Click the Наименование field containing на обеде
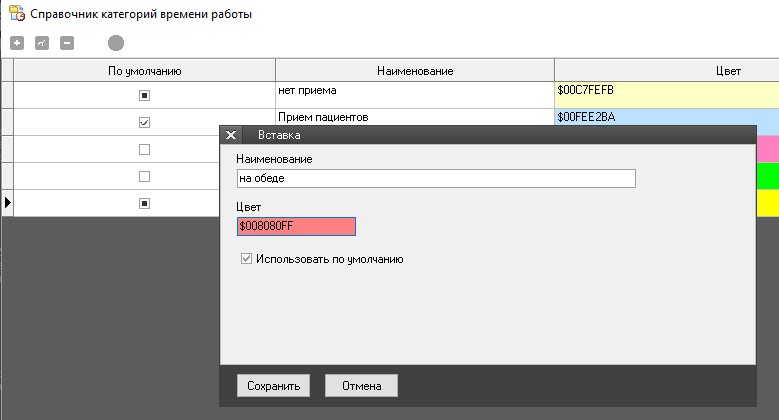The height and width of the screenshot is (420, 779). click(x=436, y=179)
